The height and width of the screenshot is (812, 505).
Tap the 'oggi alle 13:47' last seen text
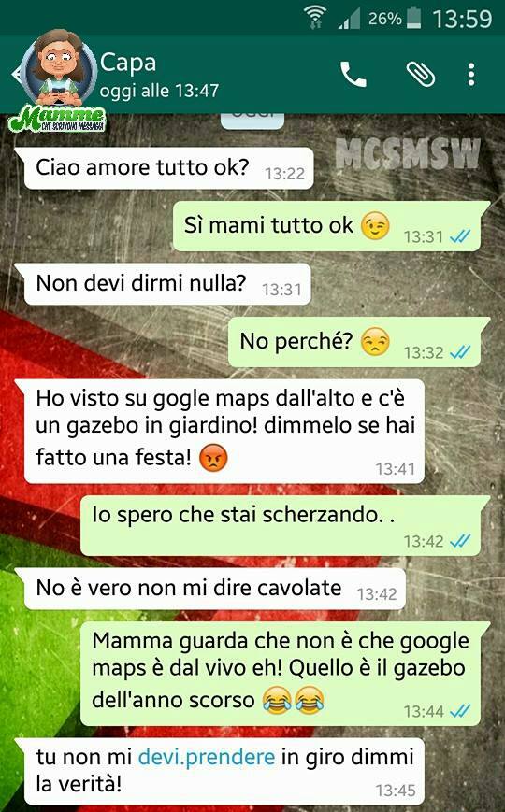pyautogui.click(x=159, y=91)
